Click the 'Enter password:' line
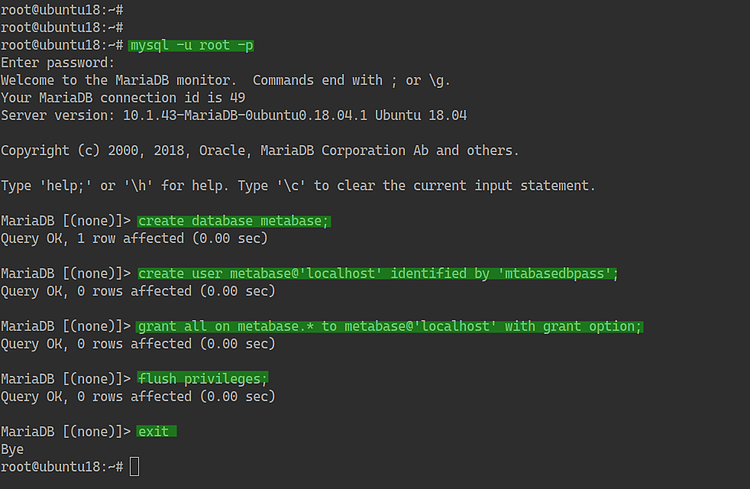The height and width of the screenshot is (489, 750). (58, 63)
